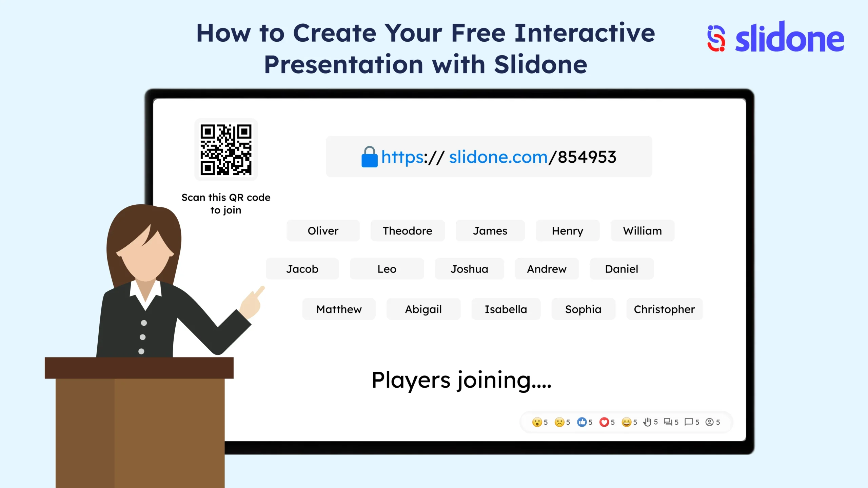Viewport: 868px width, 488px height.
Task: Click on participant name Oliver
Action: [322, 230]
